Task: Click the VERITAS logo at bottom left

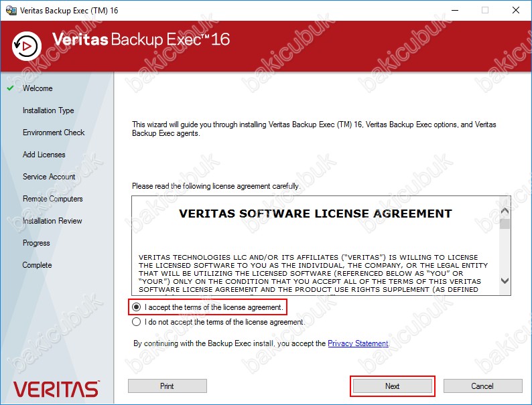Action: coord(56,389)
